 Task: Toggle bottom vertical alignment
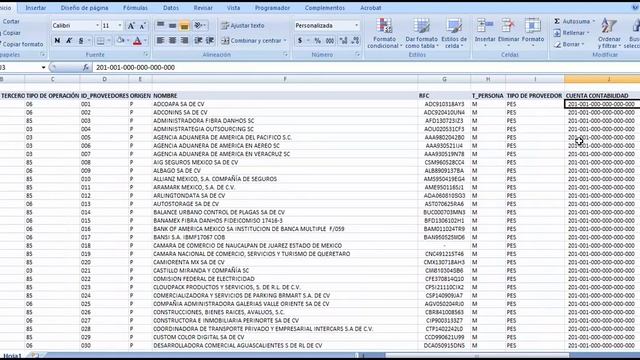point(184,26)
